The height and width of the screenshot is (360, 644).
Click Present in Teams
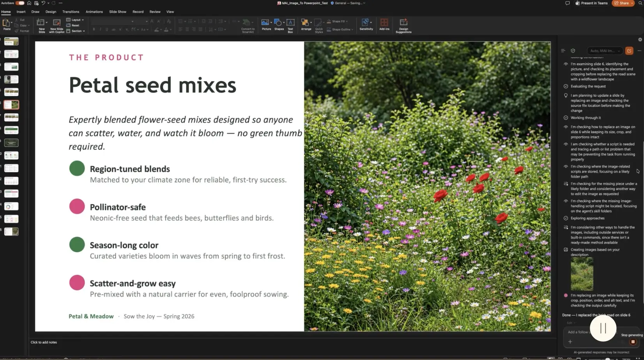click(x=591, y=3)
